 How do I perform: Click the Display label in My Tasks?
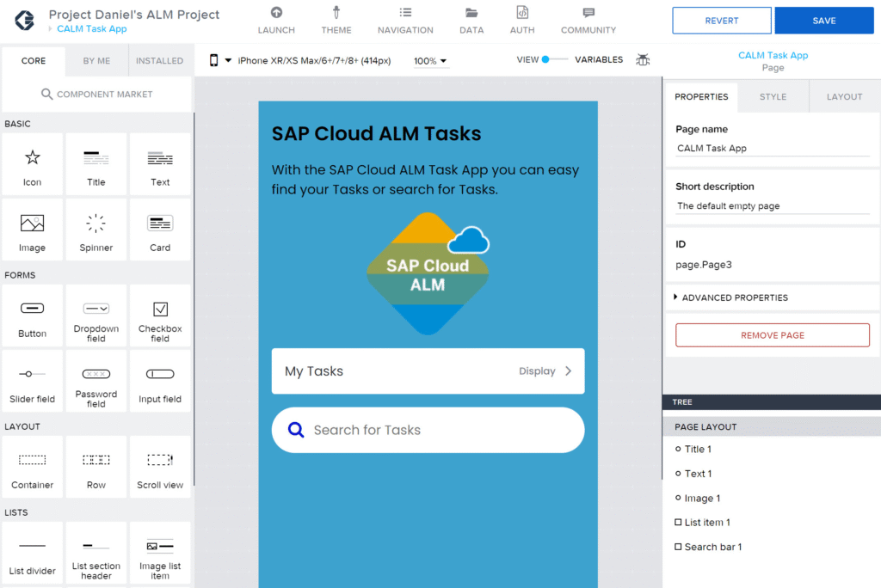pos(537,371)
